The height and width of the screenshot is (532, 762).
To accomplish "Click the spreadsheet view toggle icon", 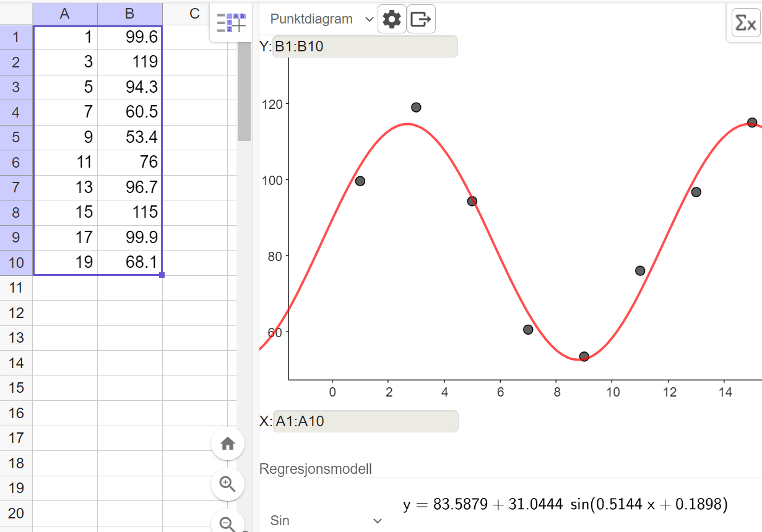I will 231,23.
